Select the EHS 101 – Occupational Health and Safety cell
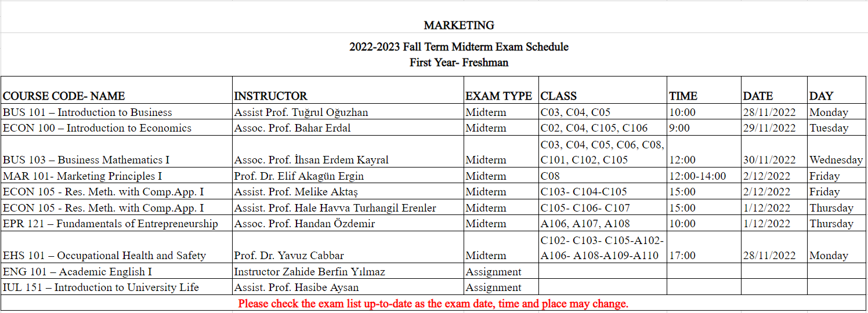Image resolution: width=868 pixels, height=313 pixels. click(x=116, y=248)
